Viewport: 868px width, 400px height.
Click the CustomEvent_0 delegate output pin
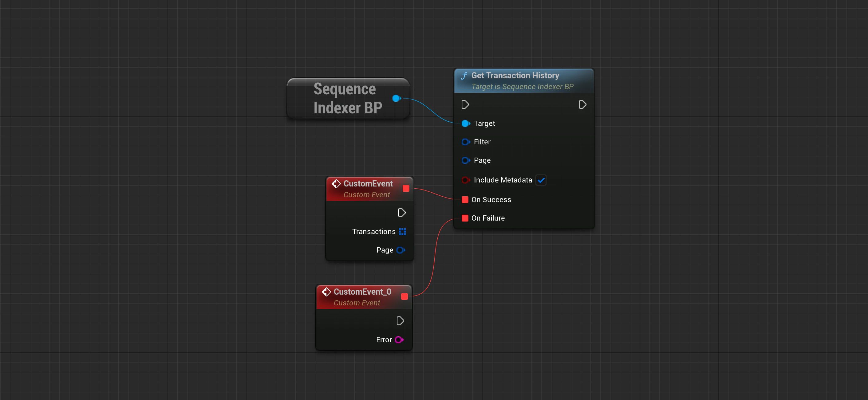pyautogui.click(x=405, y=297)
